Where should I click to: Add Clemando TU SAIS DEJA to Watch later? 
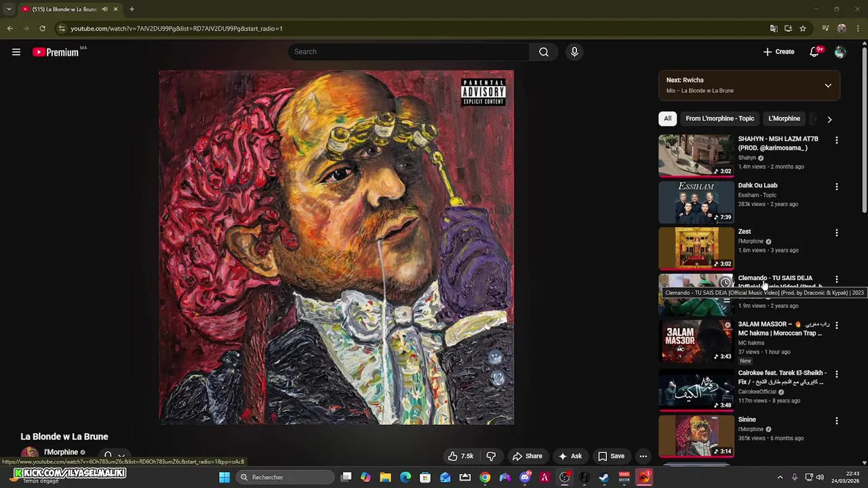[726, 282]
